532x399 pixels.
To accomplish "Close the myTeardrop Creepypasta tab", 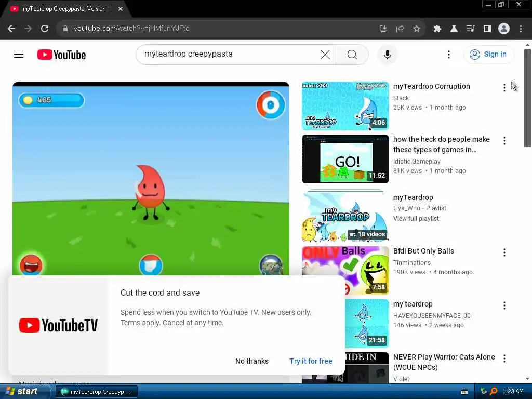I will (x=121, y=9).
